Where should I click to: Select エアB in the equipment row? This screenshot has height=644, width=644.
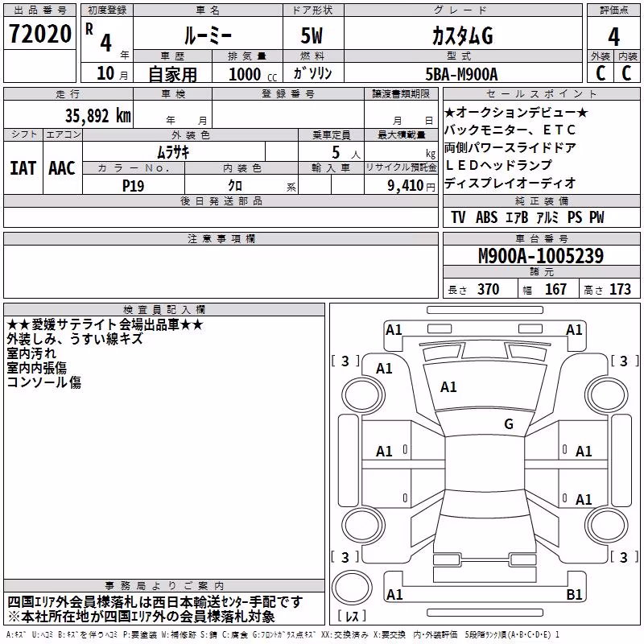(517, 217)
